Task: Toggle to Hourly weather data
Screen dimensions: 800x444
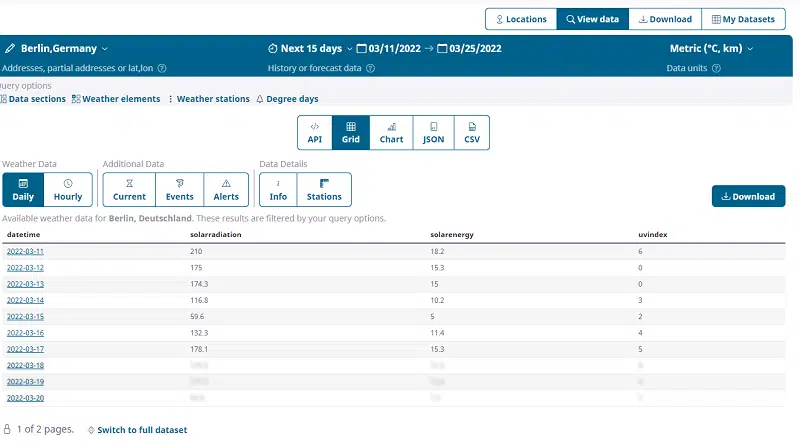Action: [68, 189]
